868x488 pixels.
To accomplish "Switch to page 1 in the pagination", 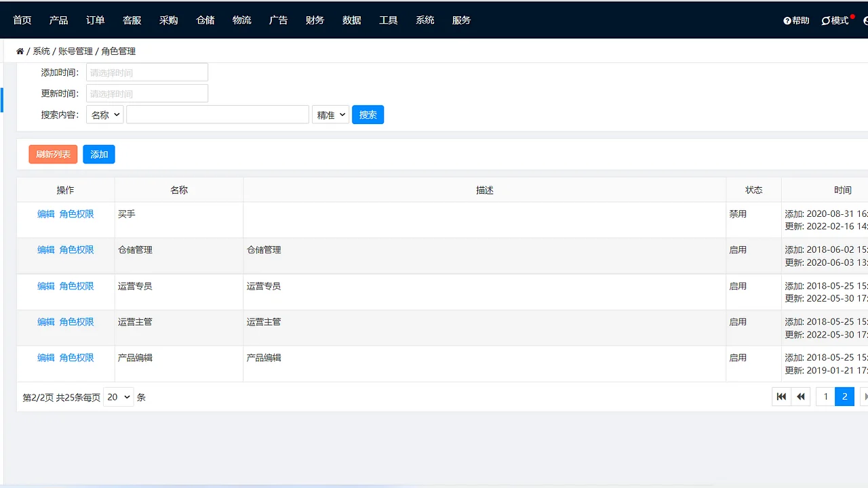I will point(825,396).
